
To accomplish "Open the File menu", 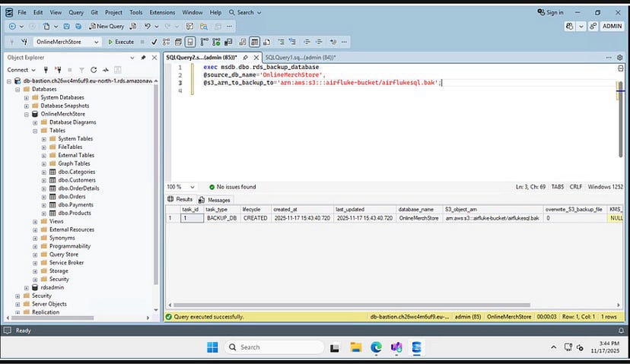I will (22, 12).
